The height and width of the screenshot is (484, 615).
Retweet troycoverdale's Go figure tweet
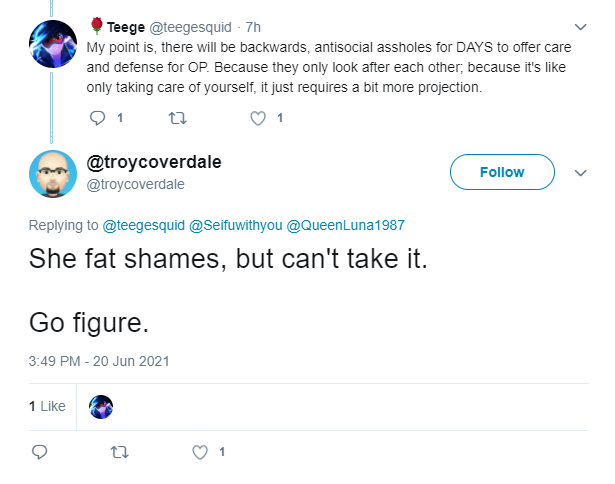[x=120, y=452]
